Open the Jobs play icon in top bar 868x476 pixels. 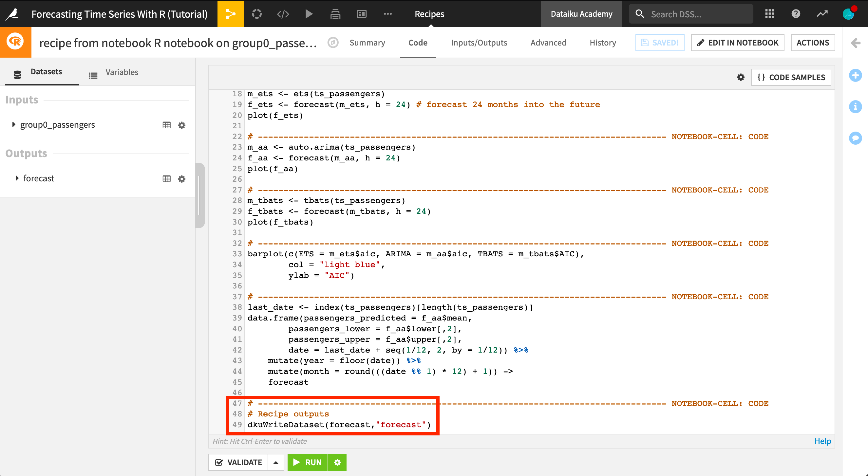click(309, 14)
